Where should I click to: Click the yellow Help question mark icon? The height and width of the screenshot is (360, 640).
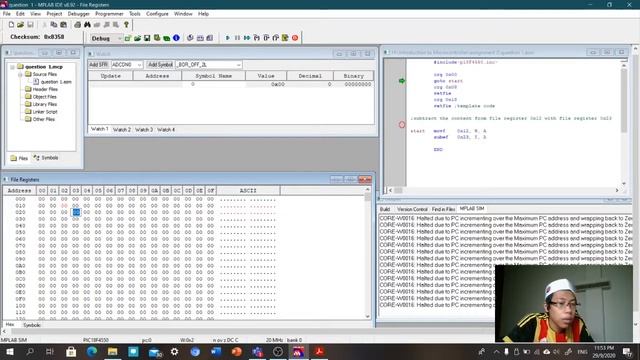click(126, 25)
